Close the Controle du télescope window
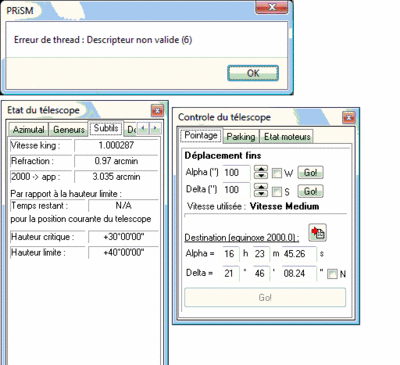Screen dimensions: 400x365 point(349,117)
